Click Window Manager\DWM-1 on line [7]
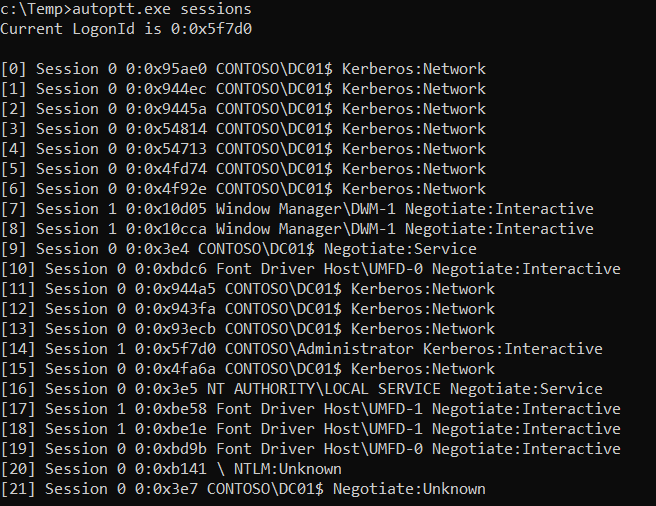656x506 pixels. (x=306, y=209)
